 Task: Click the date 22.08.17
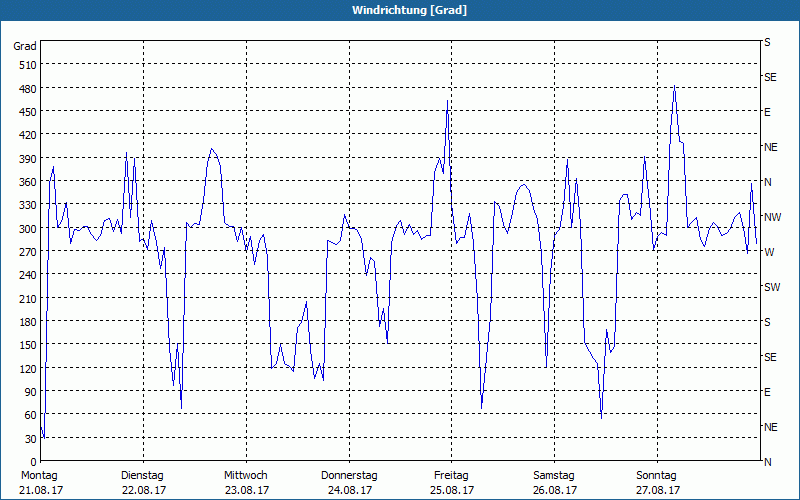144,490
